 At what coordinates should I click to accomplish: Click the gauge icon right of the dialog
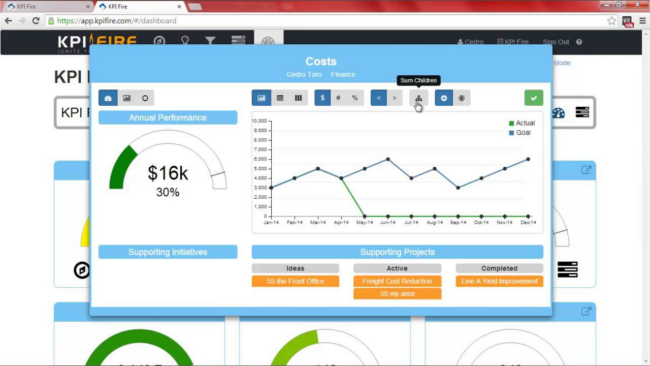point(559,113)
